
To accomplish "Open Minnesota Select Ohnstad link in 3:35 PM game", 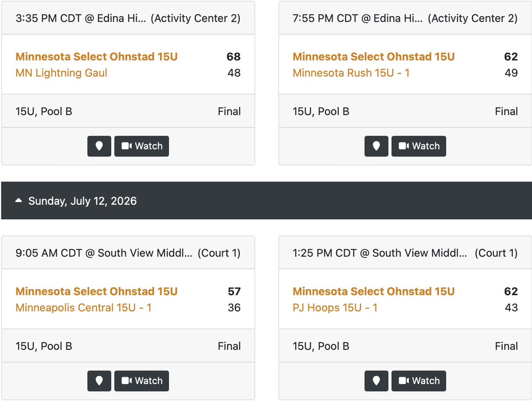I will click(97, 57).
